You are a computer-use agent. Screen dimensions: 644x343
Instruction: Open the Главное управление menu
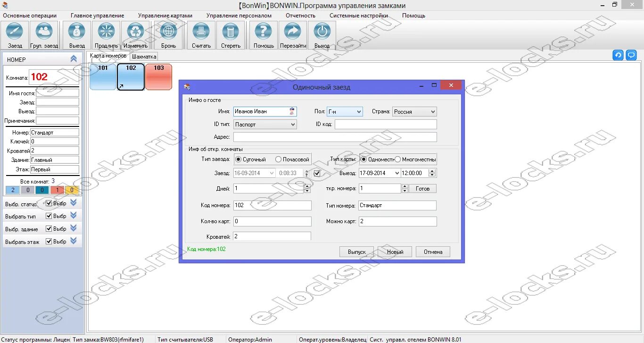[98, 16]
